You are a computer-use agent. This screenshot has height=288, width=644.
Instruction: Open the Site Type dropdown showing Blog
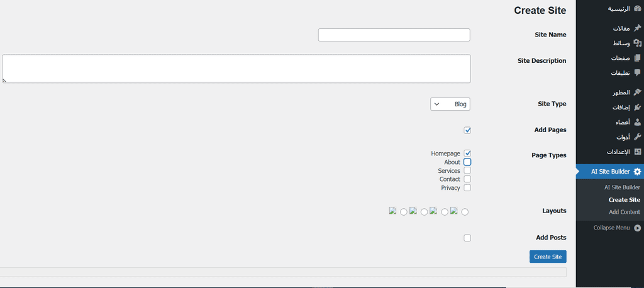pos(450,104)
